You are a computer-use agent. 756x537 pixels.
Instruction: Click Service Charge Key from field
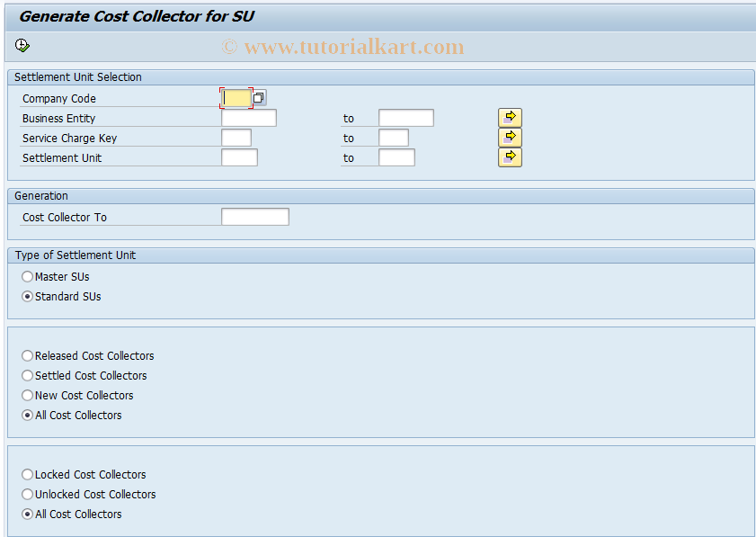236,138
